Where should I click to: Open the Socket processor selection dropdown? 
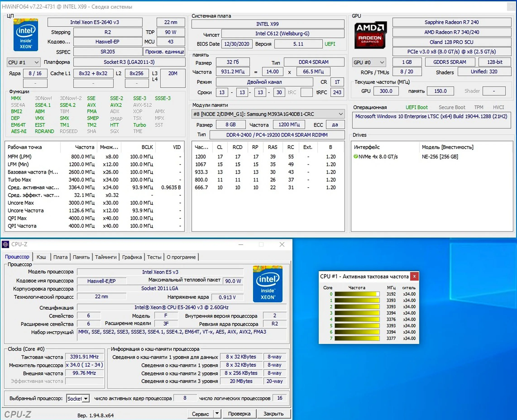(86, 399)
